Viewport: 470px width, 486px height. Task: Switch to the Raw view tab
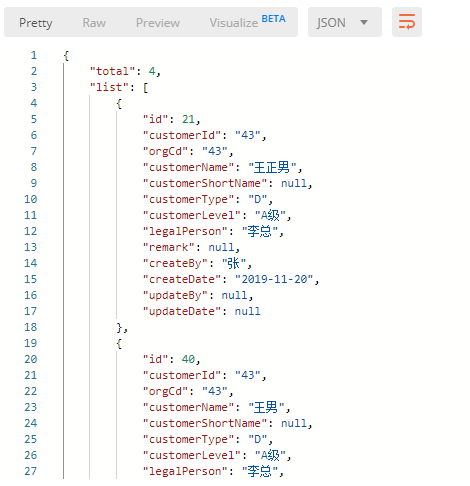(94, 23)
